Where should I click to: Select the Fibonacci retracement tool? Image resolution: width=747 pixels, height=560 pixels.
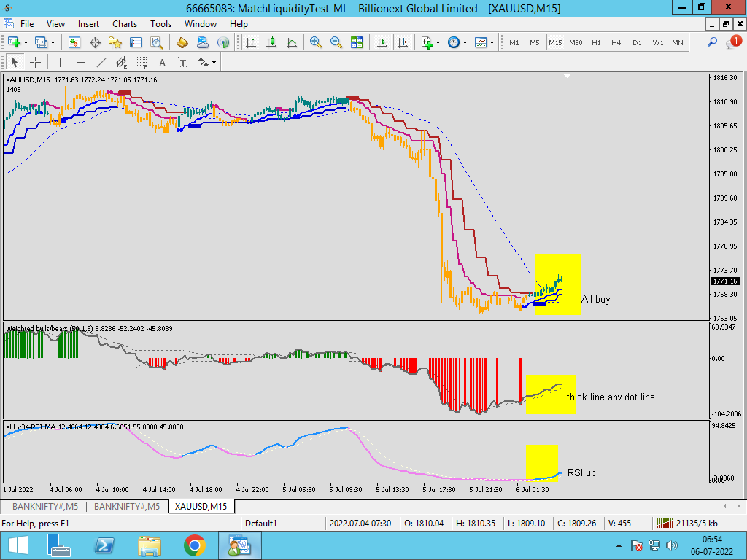coord(142,62)
